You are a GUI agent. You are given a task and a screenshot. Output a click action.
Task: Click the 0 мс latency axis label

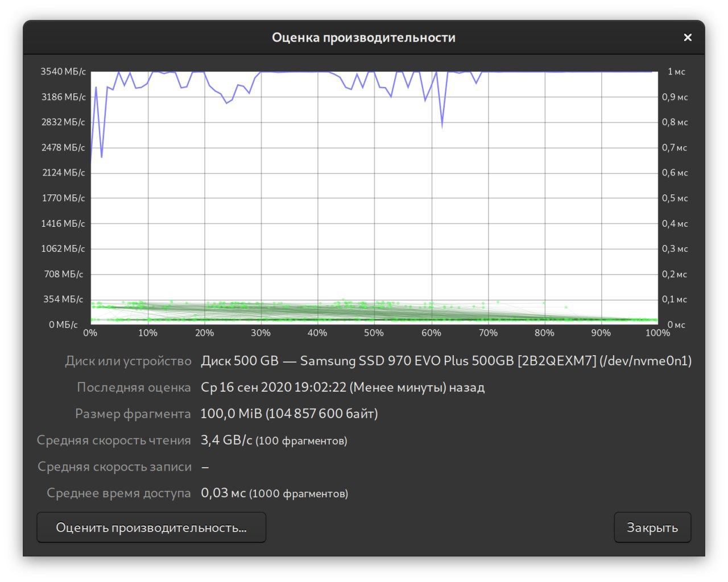(x=676, y=325)
